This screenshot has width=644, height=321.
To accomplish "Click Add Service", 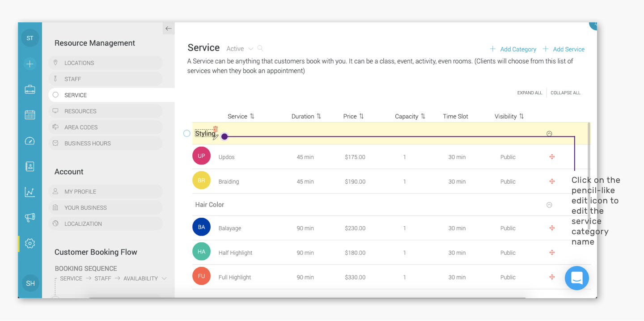I will click(x=563, y=49).
